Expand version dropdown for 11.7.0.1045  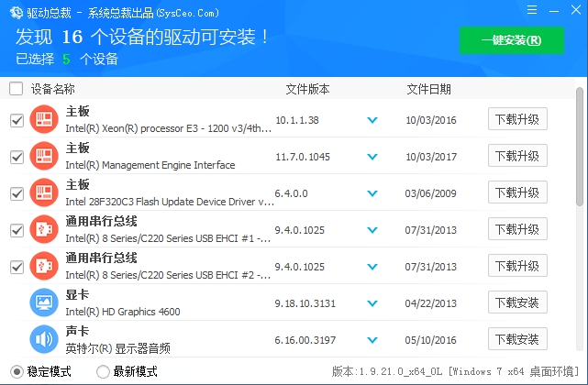372,157
